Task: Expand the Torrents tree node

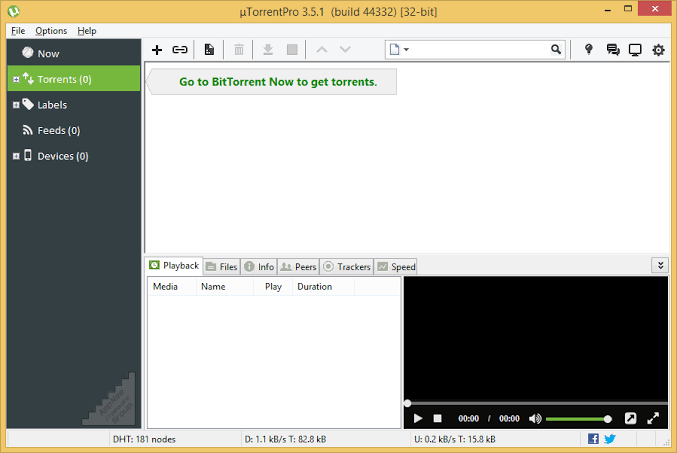Action: click(16, 79)
